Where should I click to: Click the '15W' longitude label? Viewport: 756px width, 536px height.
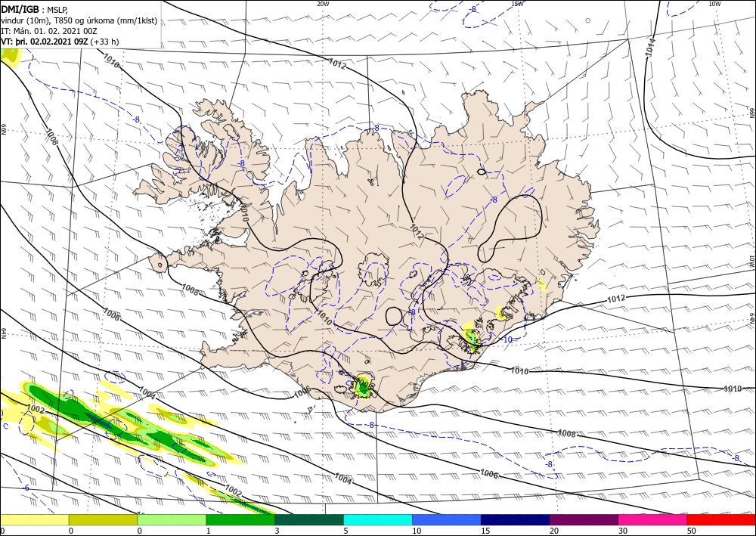pos(517,4)
